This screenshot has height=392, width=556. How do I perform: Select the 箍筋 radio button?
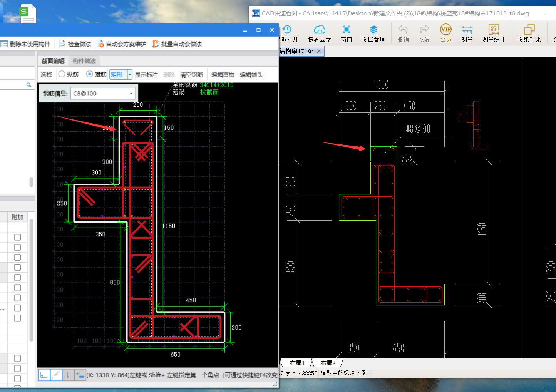point(90,74)
